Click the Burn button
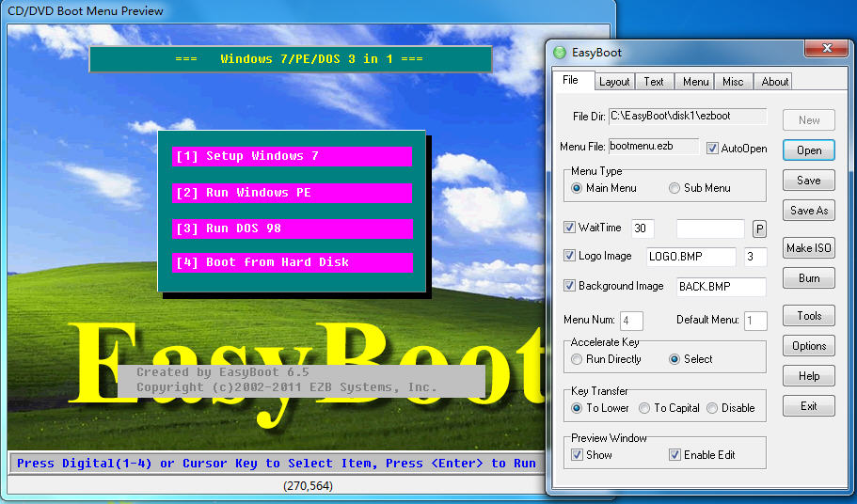 coord(808,278)
